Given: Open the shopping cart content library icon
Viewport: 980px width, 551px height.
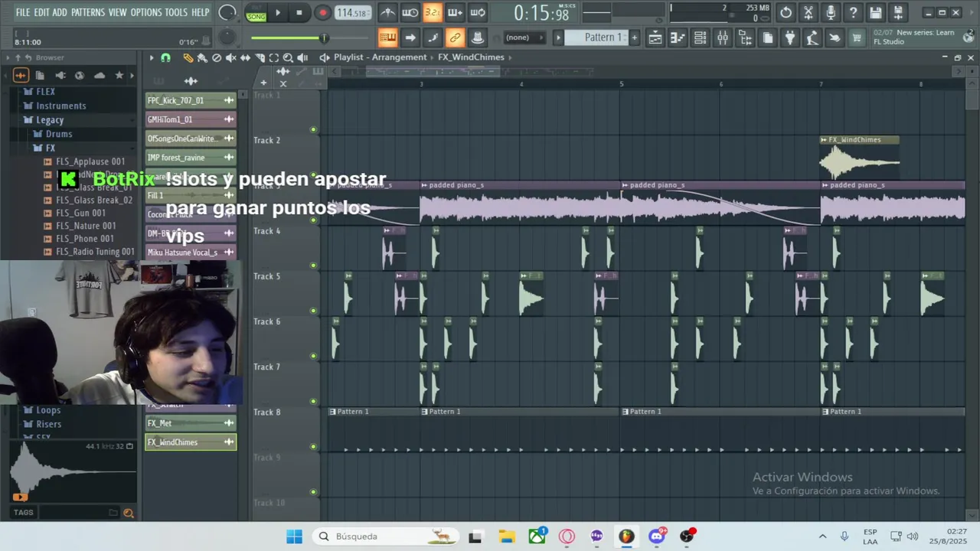Looking at the screenshot, I should pos(857,37).
